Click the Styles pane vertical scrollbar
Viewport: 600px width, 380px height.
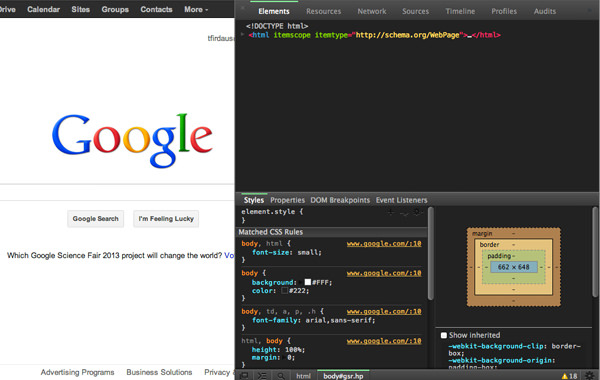pyautogui.click(x=430, y=253)
